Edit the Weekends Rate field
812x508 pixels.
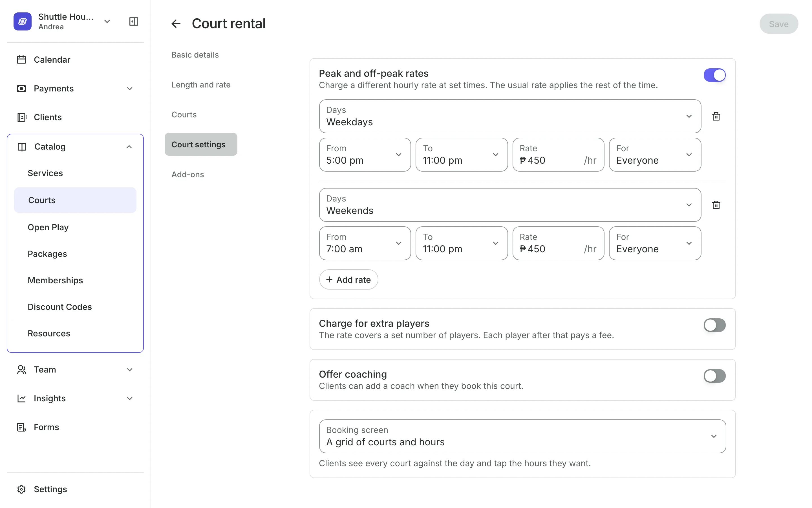[558, 243]
